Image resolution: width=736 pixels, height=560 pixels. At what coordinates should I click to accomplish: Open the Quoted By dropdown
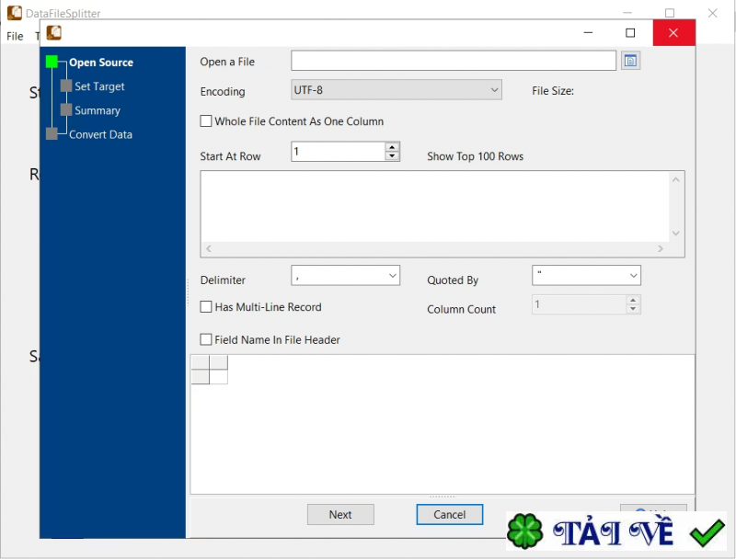click(x=586, y=275)
